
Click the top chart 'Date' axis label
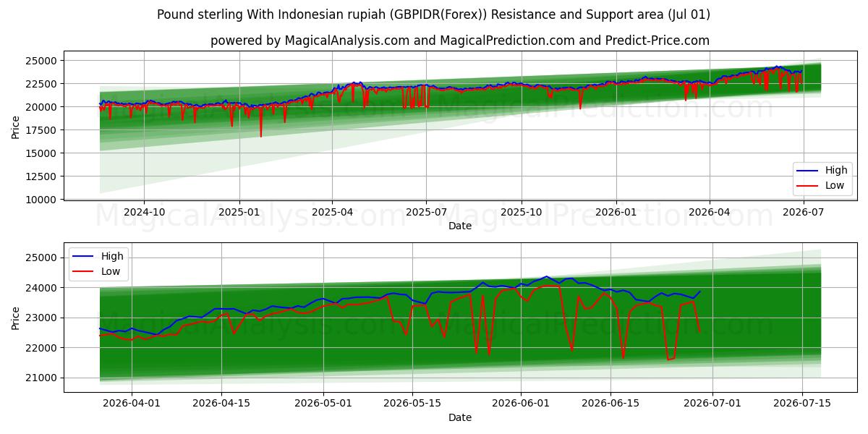(x=460, y=226)
